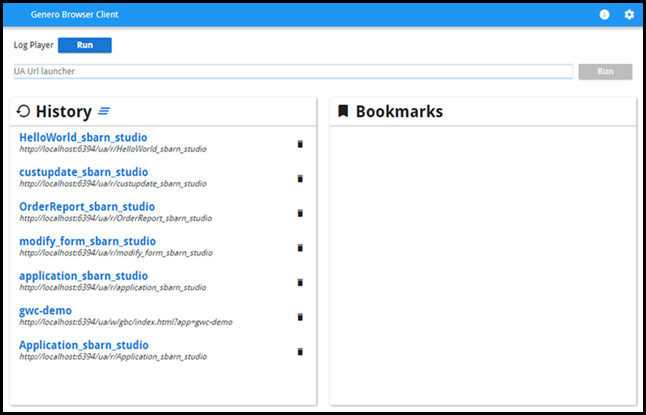646x415 pixels.
Task: Focus the UA Url launcher input field
Action: [292, 72]
